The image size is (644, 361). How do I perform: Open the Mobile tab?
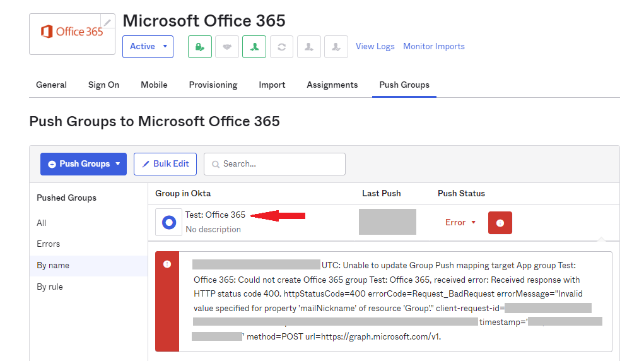pos(154,85)
